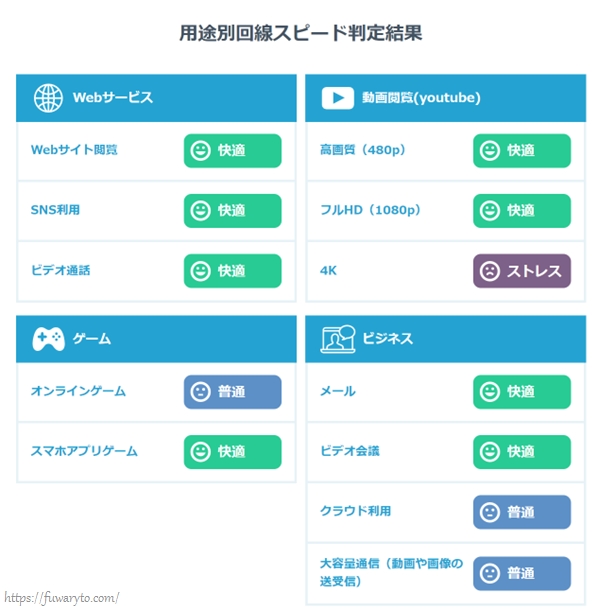
Task: Click the 快適 badge for SNS利用
Action: [x=232, y=211]
